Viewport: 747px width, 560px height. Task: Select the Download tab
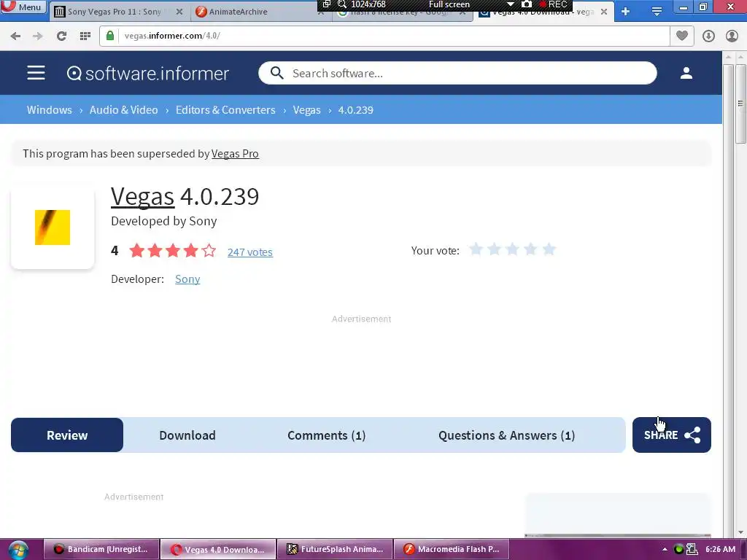tap(187, 435)
